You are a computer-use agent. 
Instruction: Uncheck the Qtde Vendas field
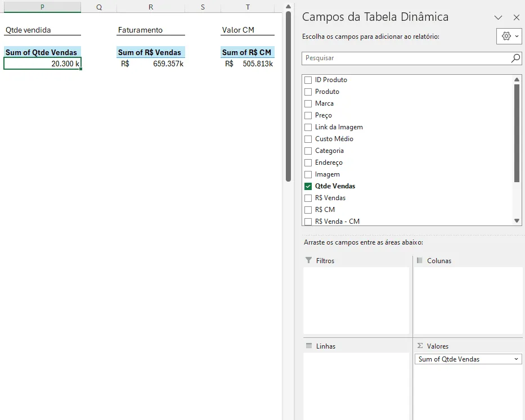(x=308, y=187)
